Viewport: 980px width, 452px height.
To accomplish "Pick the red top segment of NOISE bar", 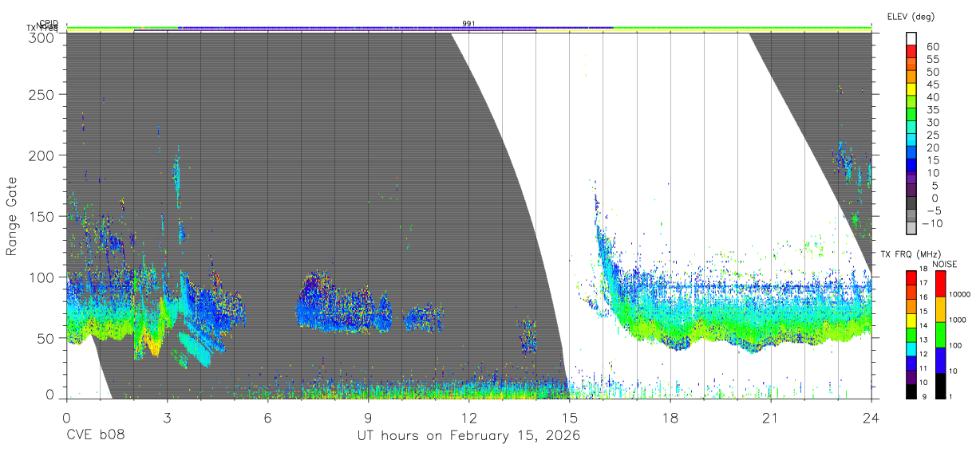I will (x=942, y=284).
